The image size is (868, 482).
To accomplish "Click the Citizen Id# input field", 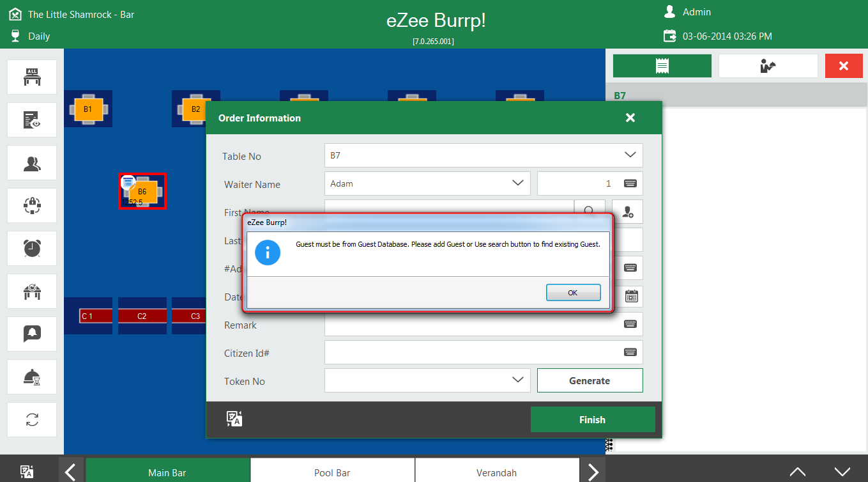I will (x=483, y=352).
